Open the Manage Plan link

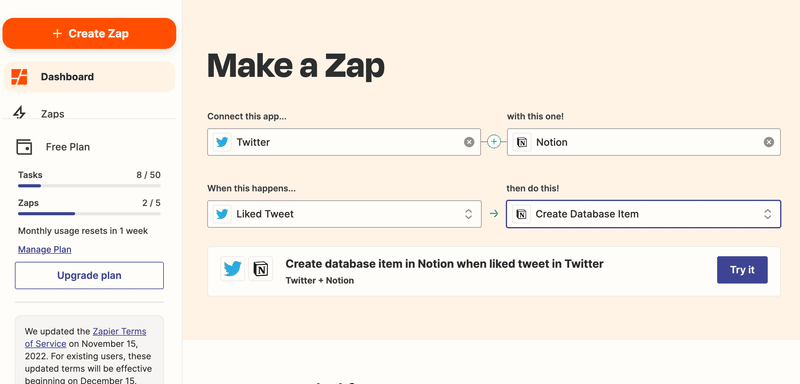click(45, 249)
